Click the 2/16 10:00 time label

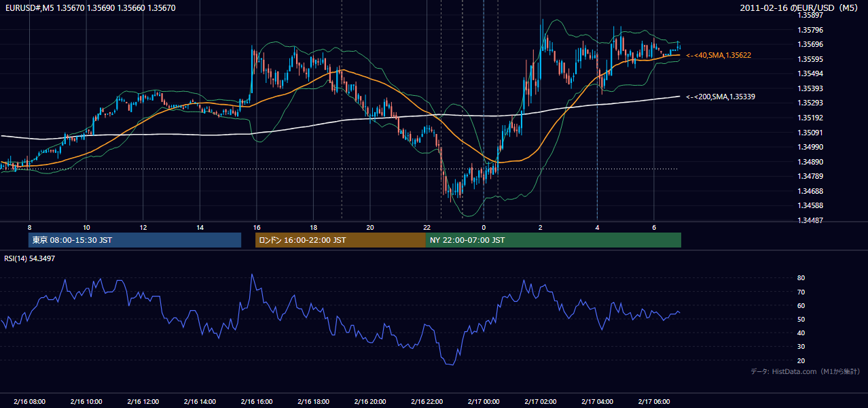pyautogui.click(x=86, y=401)
